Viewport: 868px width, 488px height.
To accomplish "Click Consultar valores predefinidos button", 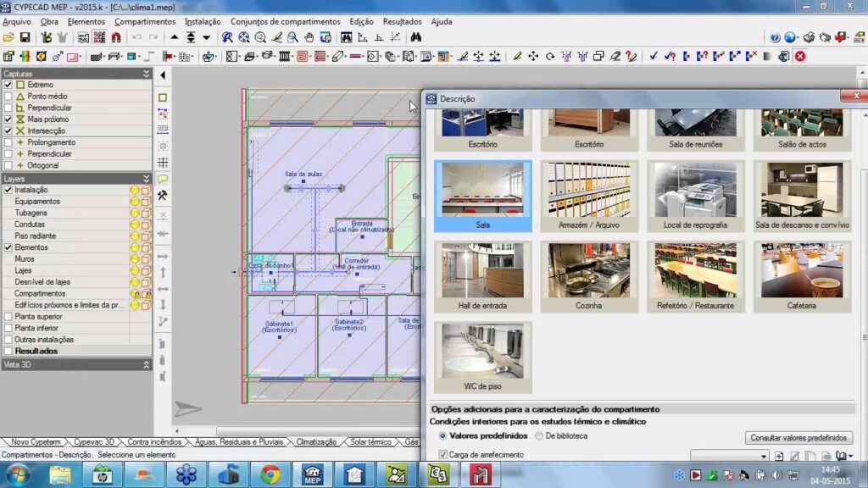I will 798,438.
